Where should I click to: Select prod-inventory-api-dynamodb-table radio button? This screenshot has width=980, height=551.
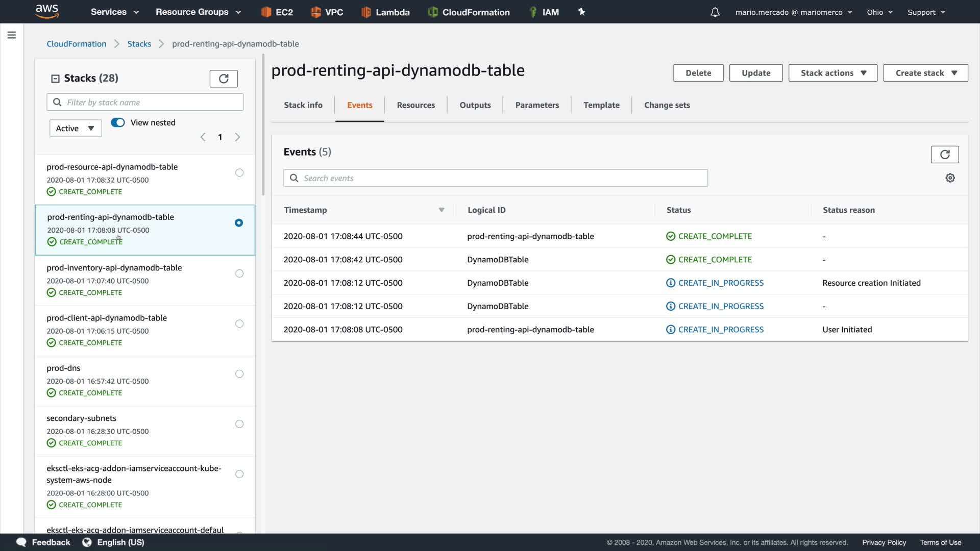pos(239,274)
